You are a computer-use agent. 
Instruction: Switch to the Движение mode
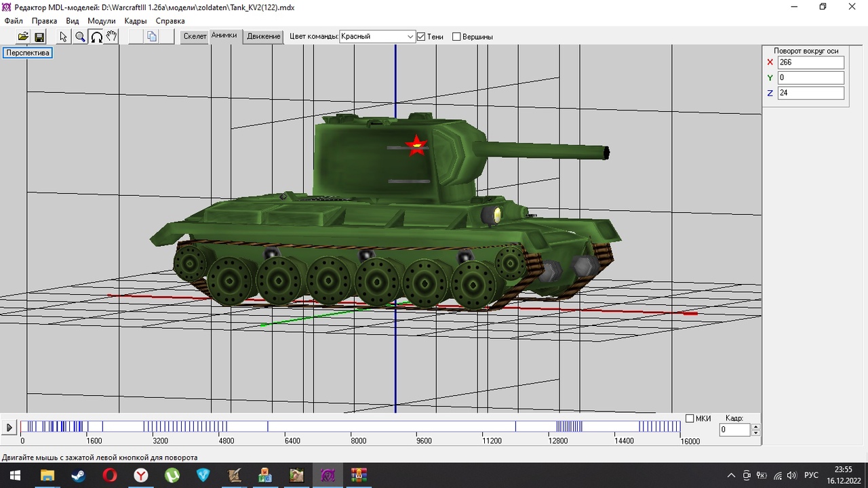[264, 37]
